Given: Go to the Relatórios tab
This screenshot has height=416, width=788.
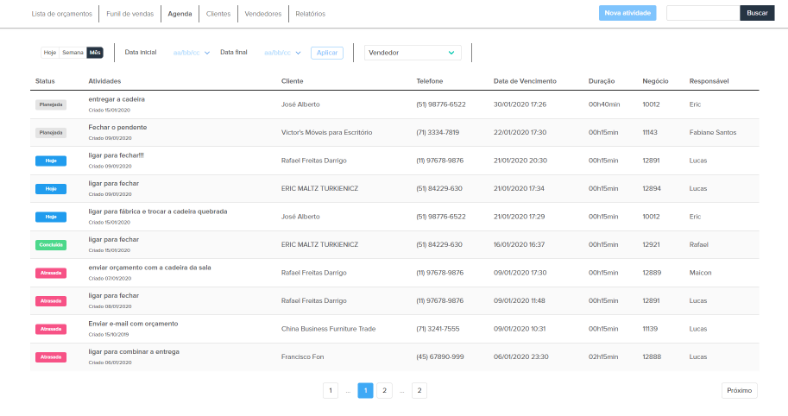Looking at the screenshot, I should coord(311,14).
